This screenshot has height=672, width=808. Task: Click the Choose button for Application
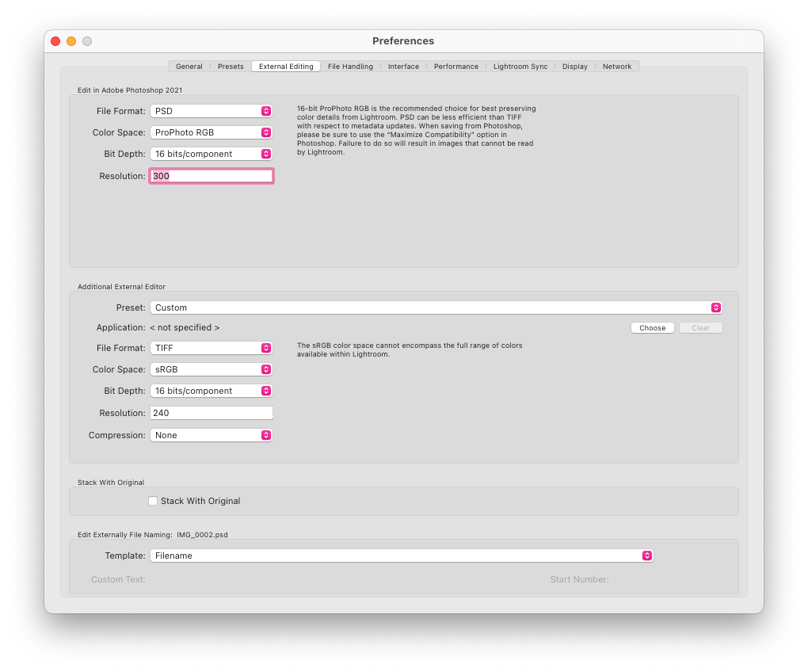[x=652, y=327]
